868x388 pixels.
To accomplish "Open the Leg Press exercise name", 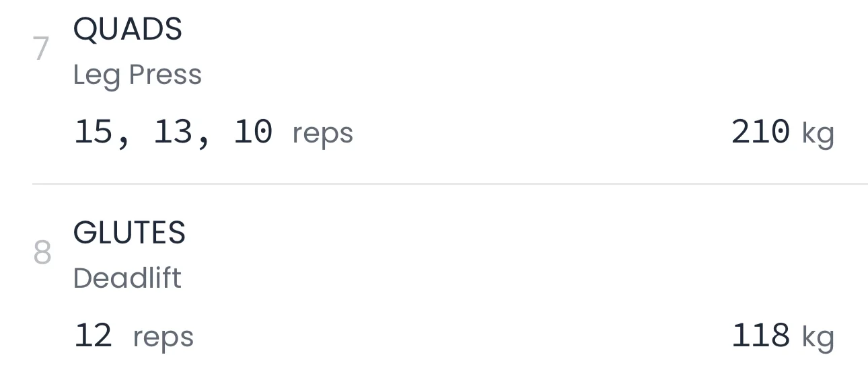I will coord(137,75).
